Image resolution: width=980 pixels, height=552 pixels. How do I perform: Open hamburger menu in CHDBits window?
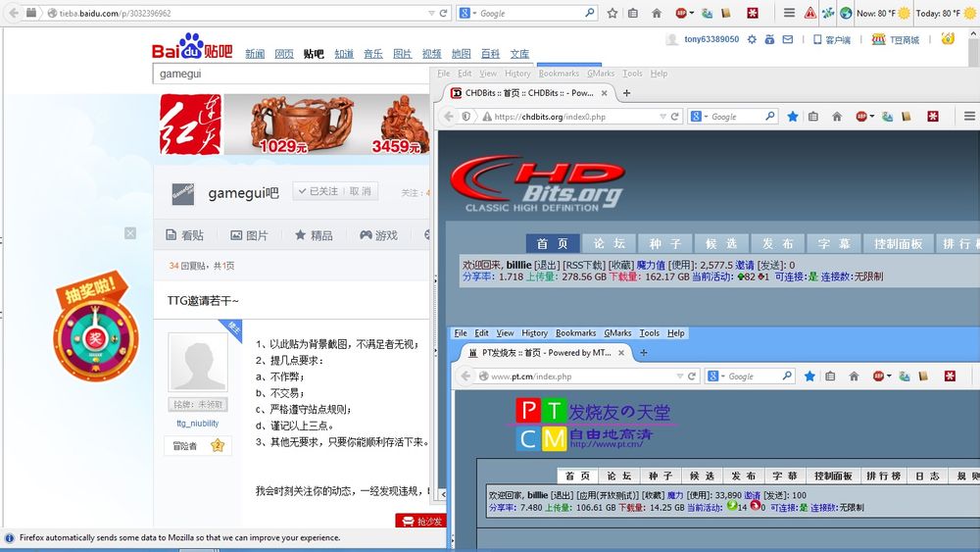pos(969,117)
